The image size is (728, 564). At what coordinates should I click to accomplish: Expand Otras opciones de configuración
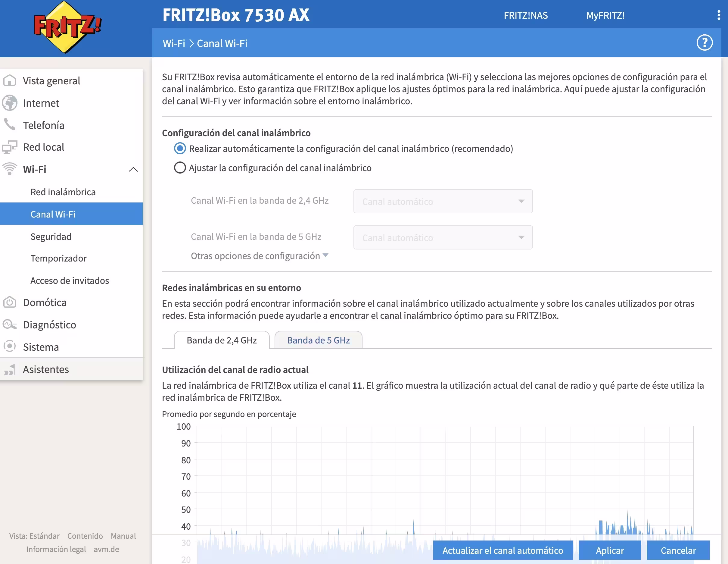click(260, 256)
